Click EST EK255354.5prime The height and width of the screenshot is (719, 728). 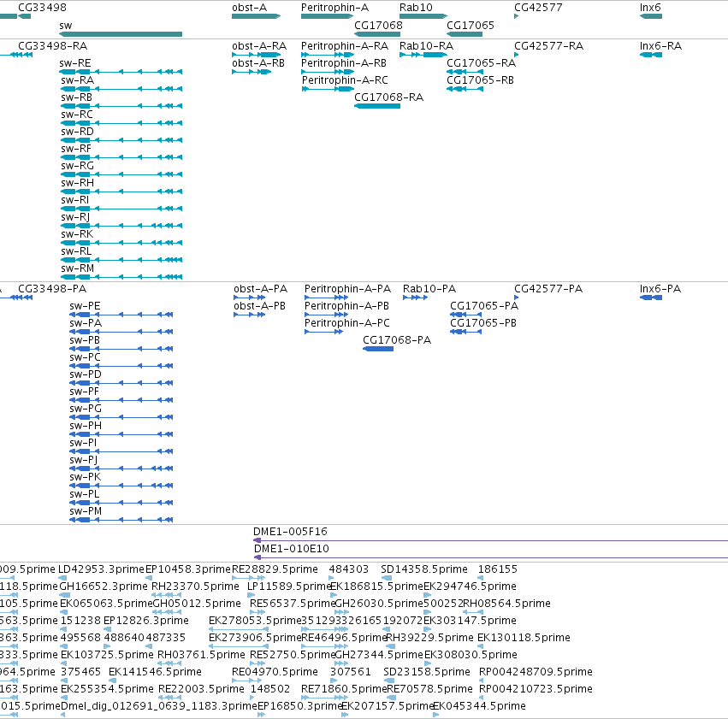64,697
